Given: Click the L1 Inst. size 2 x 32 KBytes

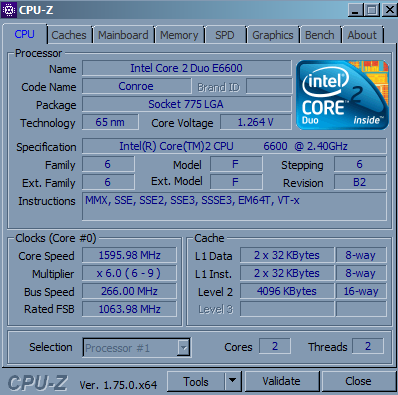Looking at the screenshot, I should (x=287, y=273).
